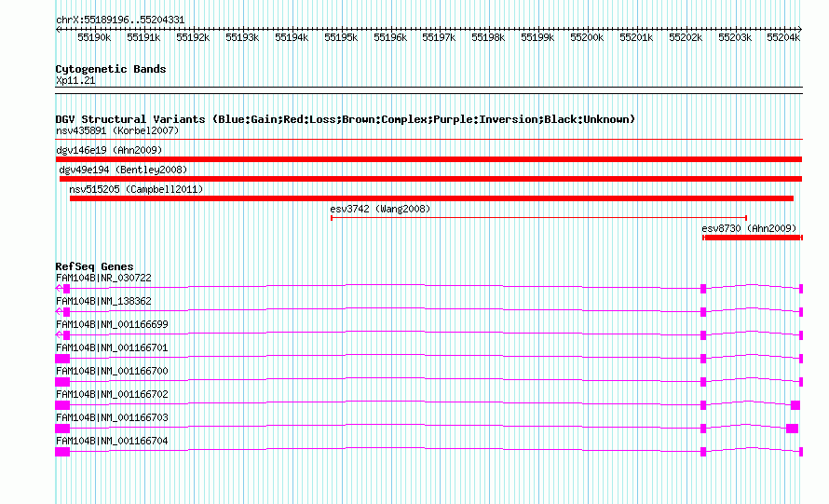This screenshot has height=504, width=829.
Task: Open the Cytogenetic Bands track title
Action: [x=111, y=69]
